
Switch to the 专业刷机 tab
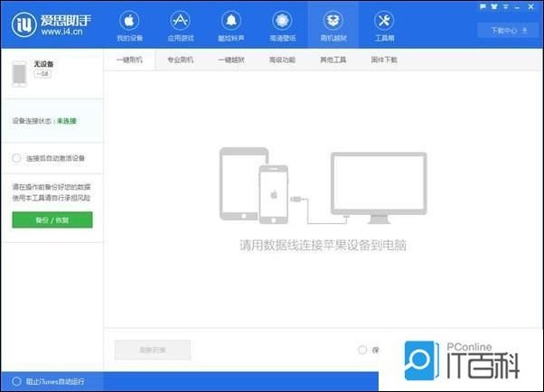point(181,60)
